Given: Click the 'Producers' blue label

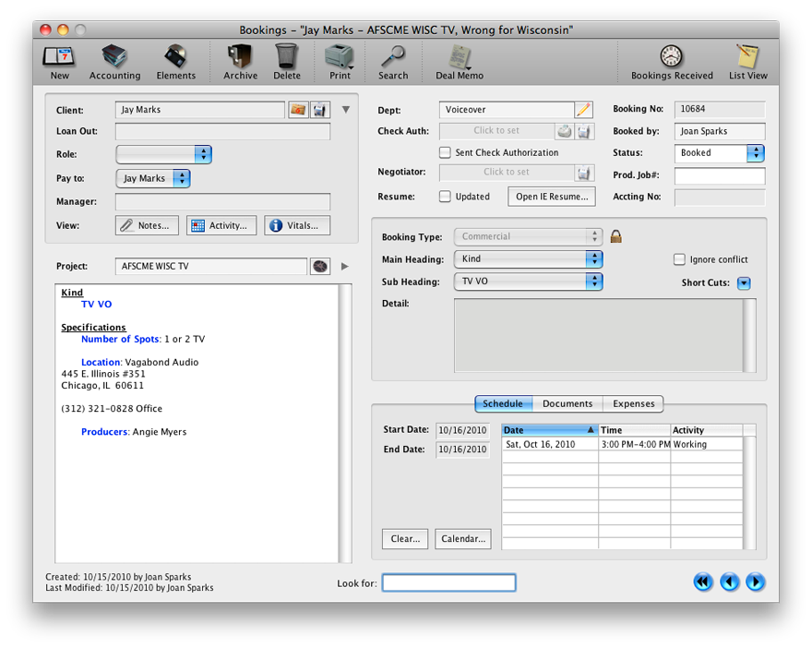Looking at the screenshot, I should coord(104,432).
